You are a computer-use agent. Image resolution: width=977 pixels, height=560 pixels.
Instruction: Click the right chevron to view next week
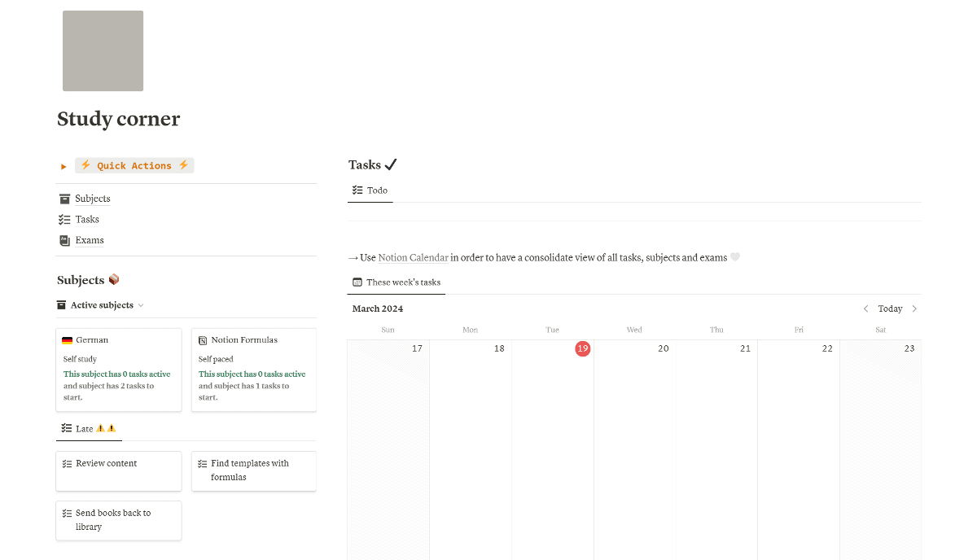coord(914,308)
